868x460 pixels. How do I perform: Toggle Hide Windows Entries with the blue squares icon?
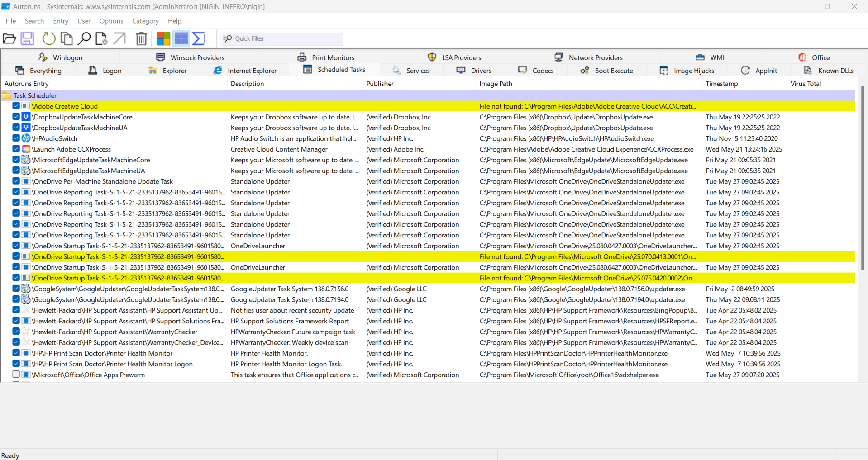[x=181, y=38]
